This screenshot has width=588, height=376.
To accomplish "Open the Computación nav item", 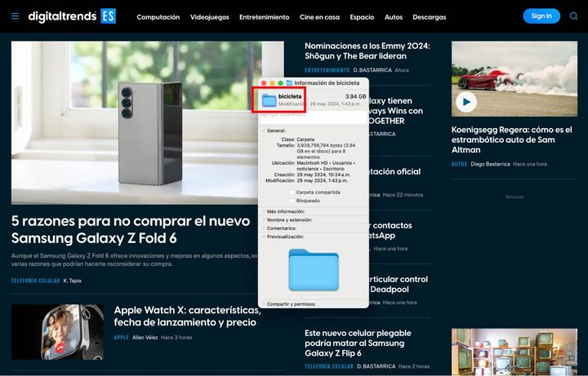I will pyautogui.click(x=158, y=17).
